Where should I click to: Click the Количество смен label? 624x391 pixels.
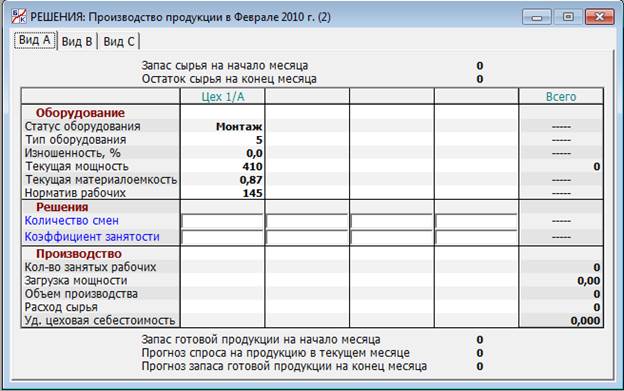[72, 221]
